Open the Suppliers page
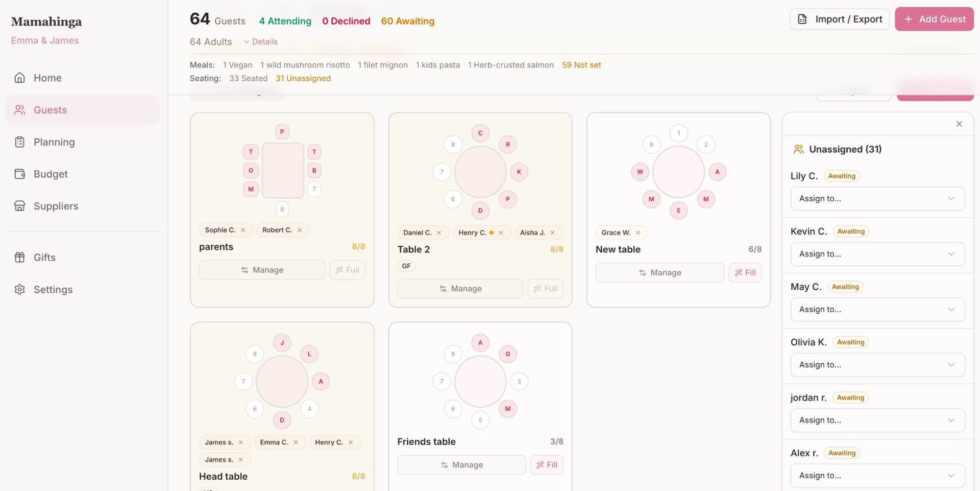 [56, 206]
